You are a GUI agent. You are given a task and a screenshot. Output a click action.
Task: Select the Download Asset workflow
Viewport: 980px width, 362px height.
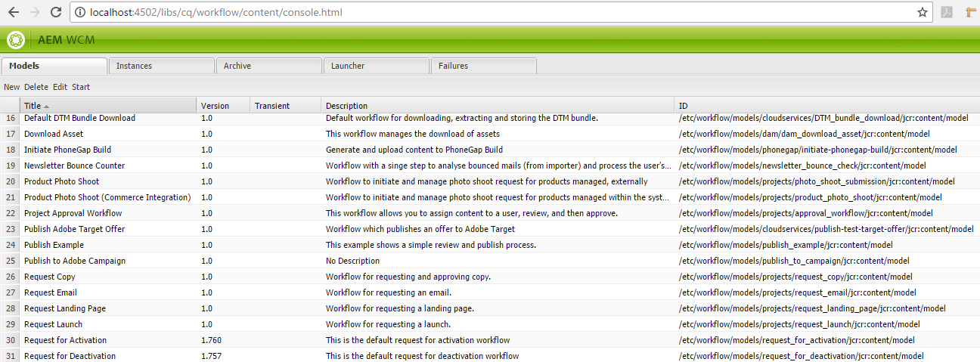tap(490, 134)
